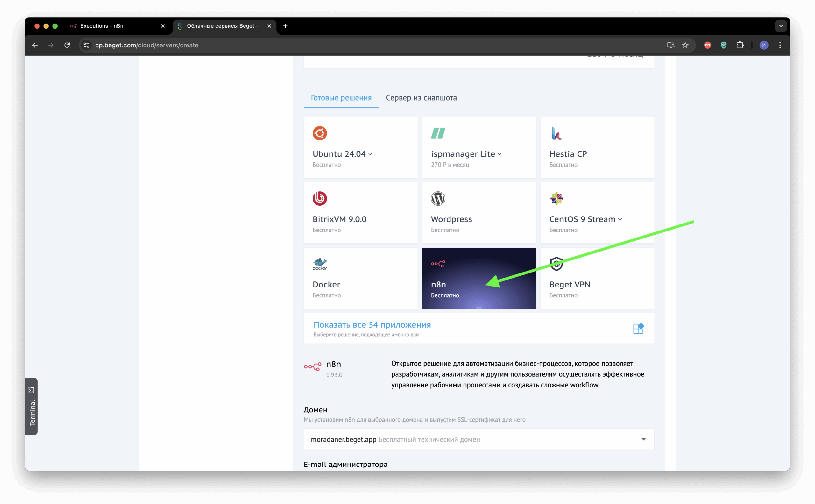Open the Terminal side panel
This screenshot has height=504, width=815.
click(x=31, y=406)
